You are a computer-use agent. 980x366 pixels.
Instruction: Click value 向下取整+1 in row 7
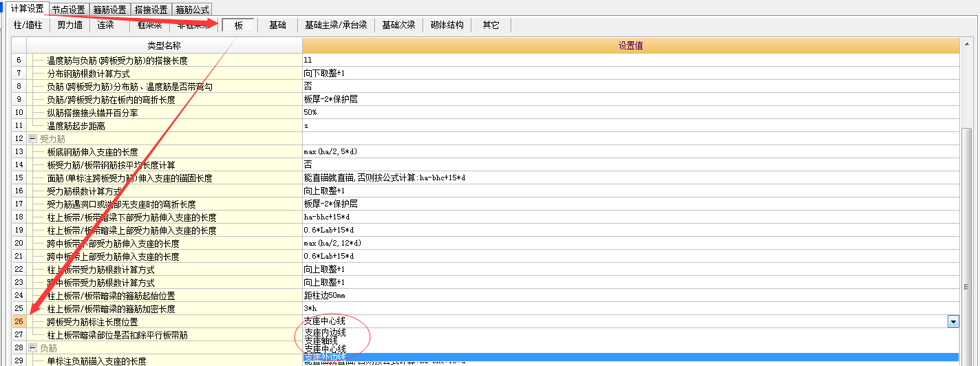pos(324,74)
